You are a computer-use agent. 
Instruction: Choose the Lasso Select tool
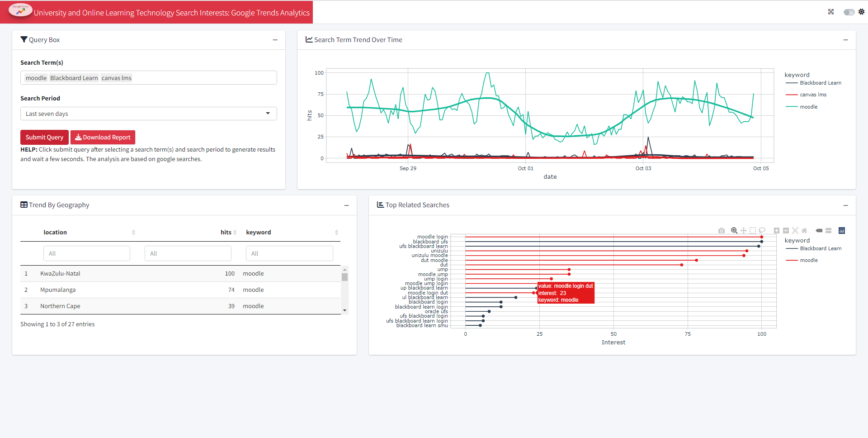click(762, 231)
